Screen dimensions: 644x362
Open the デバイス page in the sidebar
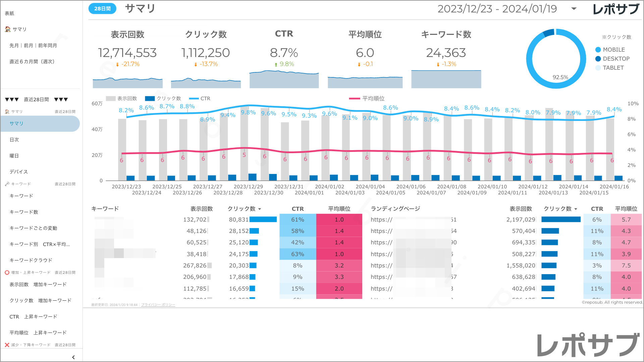click(19, 172)
